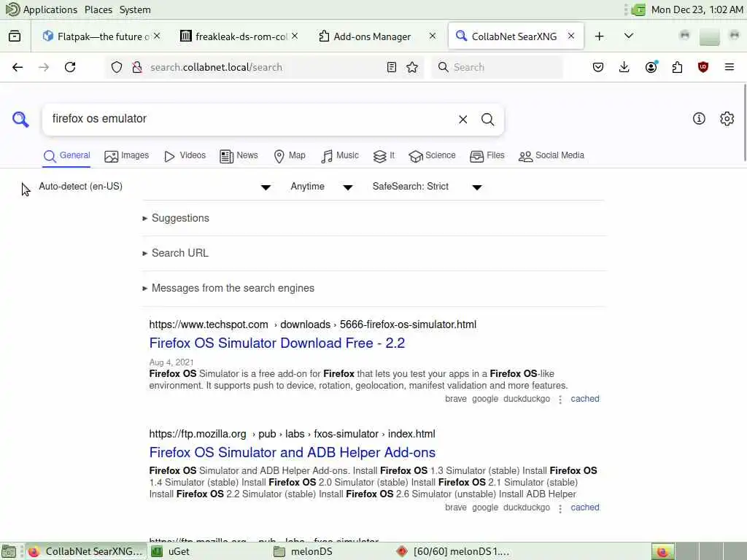
Task: Open tracking protection shield icon
Action: (x=117, y=67)
